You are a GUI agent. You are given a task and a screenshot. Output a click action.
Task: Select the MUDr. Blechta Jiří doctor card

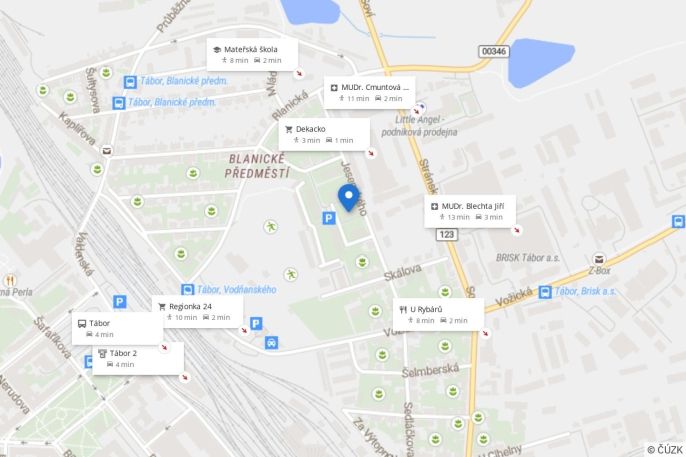tap(470, 211)
